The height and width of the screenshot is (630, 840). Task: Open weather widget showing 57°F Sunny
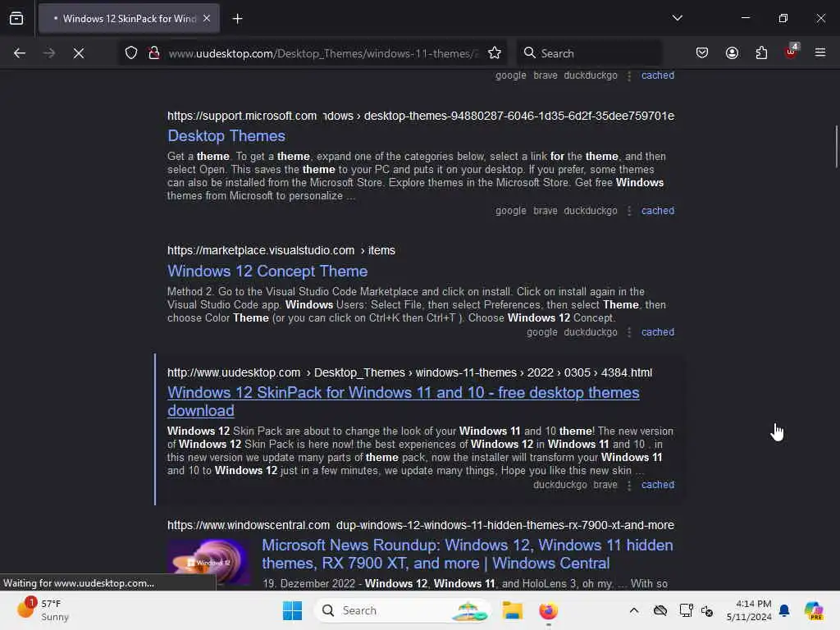(x=43, y=610)
